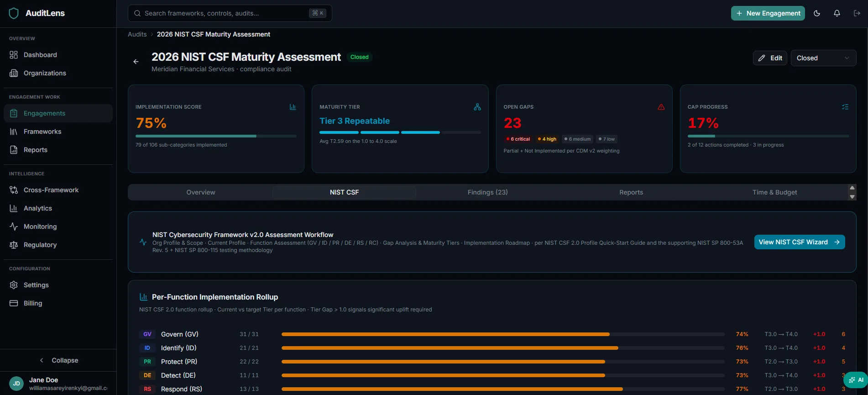Open the Regulatory scales icon

pos(14,245)
